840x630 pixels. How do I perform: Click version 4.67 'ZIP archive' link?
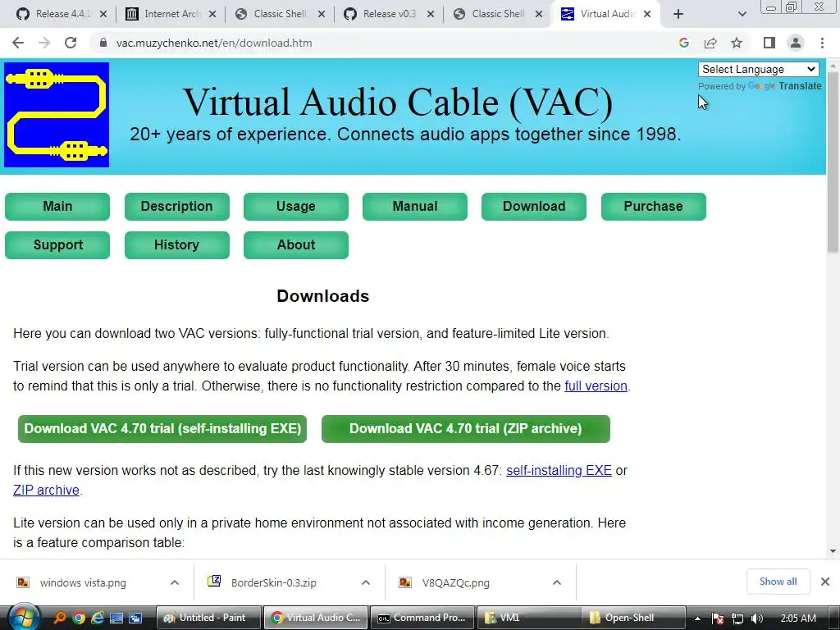(46, 491)
